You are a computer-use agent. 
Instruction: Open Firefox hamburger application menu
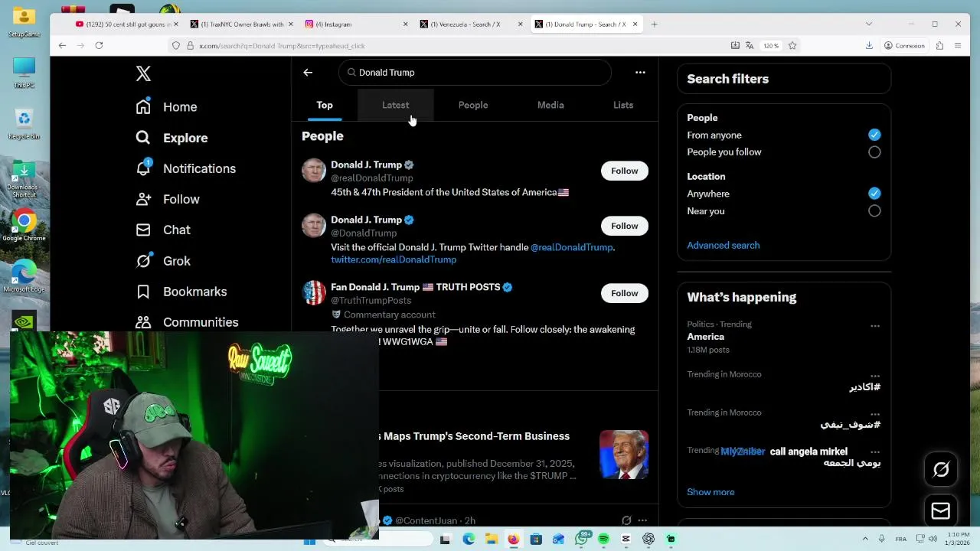coord(958,46)
